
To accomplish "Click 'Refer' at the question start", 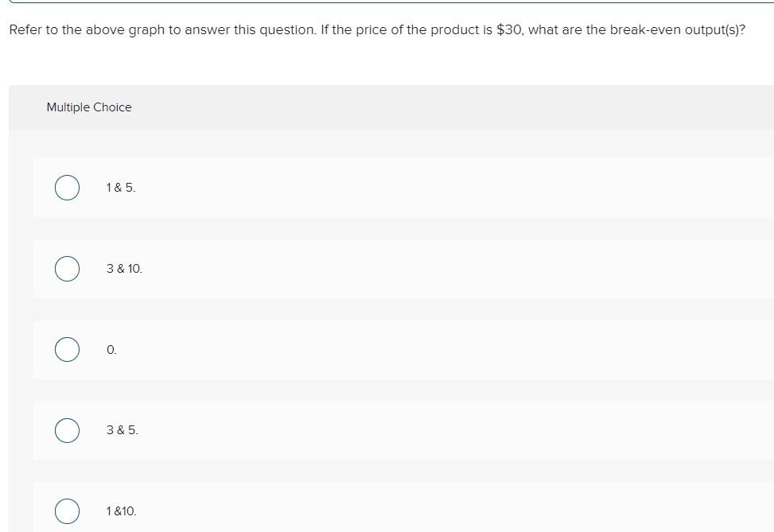I will [25, 30].
